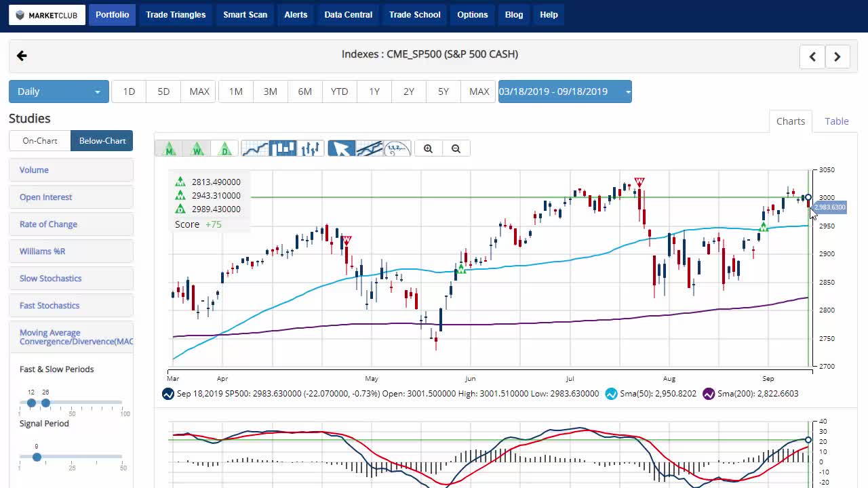Switch to line chart type

point(255,148)
